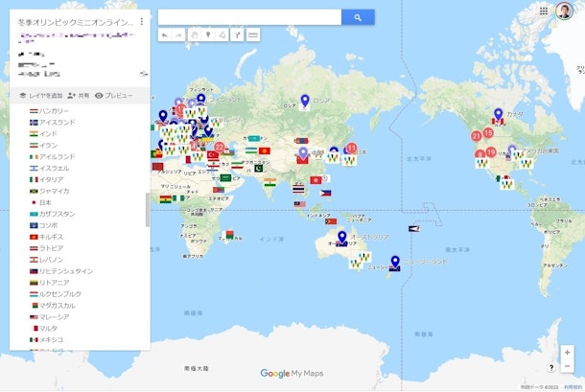The width and height of the screenshot is (585, 392).
Task: Choose the add marker tool
Action: 208,35
